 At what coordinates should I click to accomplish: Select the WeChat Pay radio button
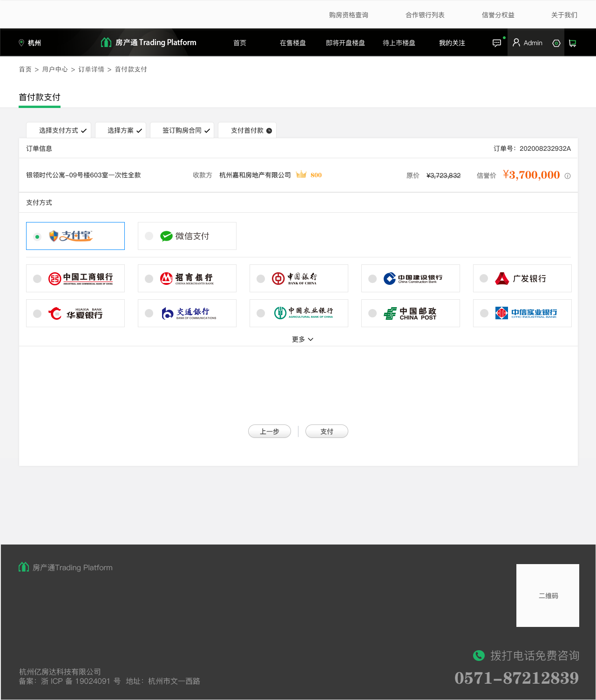pyautogui.click(x=149, y=236)
